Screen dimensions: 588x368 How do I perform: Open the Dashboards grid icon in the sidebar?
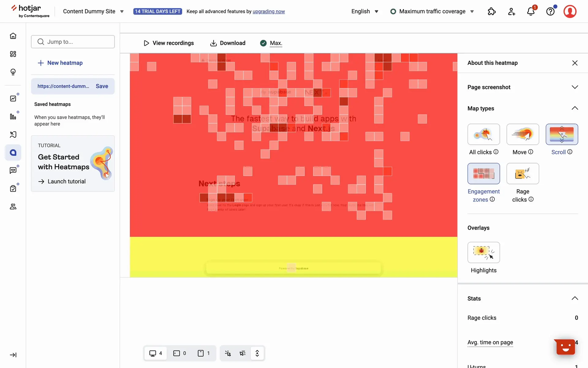13,54
